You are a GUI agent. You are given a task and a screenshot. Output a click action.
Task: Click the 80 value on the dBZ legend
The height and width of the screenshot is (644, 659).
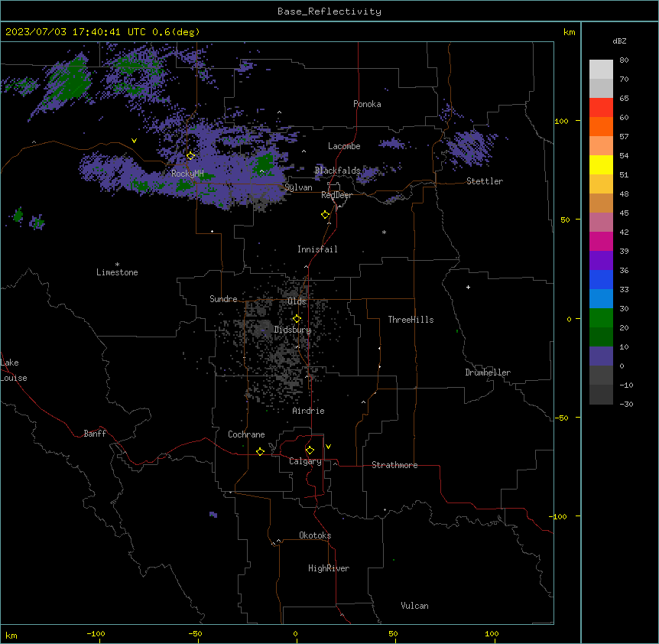coord(624,60)
